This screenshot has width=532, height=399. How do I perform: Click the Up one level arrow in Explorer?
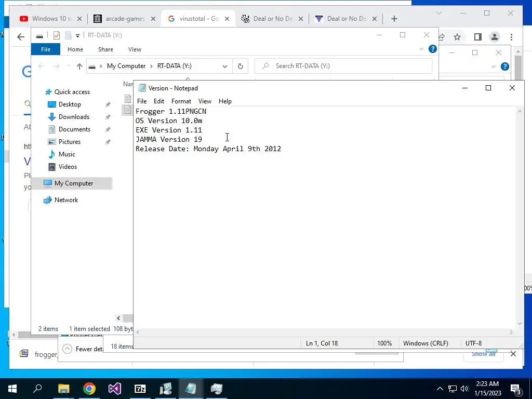(79, 66)
